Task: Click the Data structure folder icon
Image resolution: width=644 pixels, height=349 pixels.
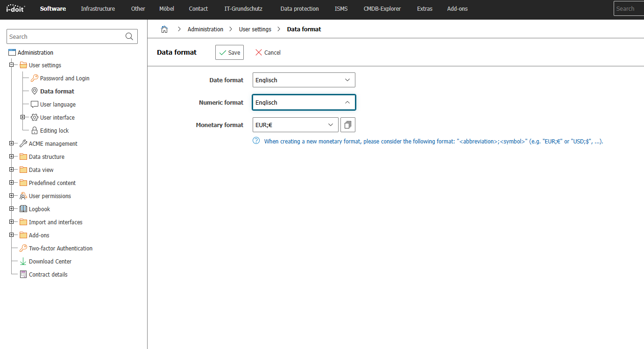Action: pyautogui.click(x=23, y=157)
